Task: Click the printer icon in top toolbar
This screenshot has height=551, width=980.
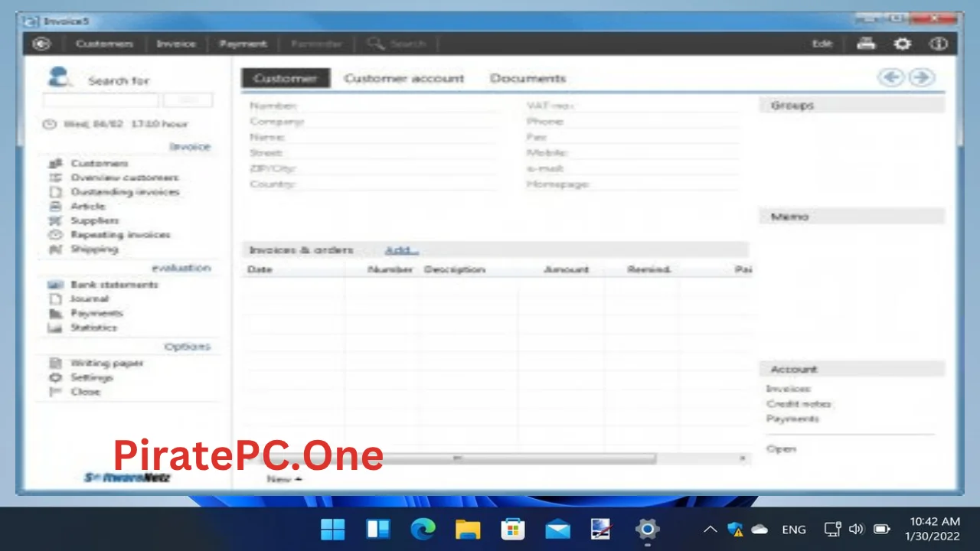Action: pos(866,44)
